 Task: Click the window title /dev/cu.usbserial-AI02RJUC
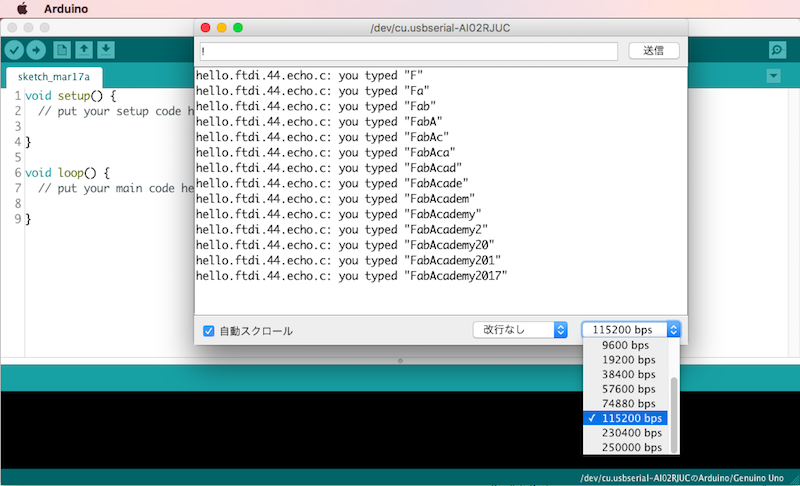pos(440,28)
